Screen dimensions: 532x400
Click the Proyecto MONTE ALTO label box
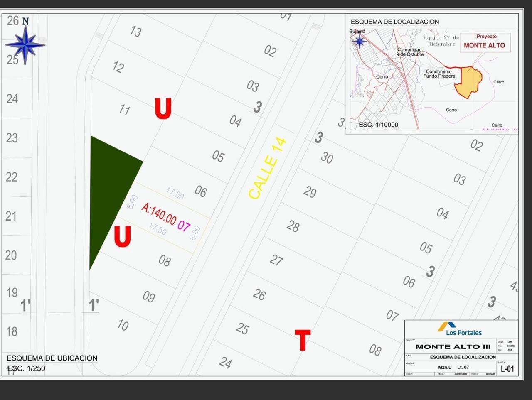point(485,42)
